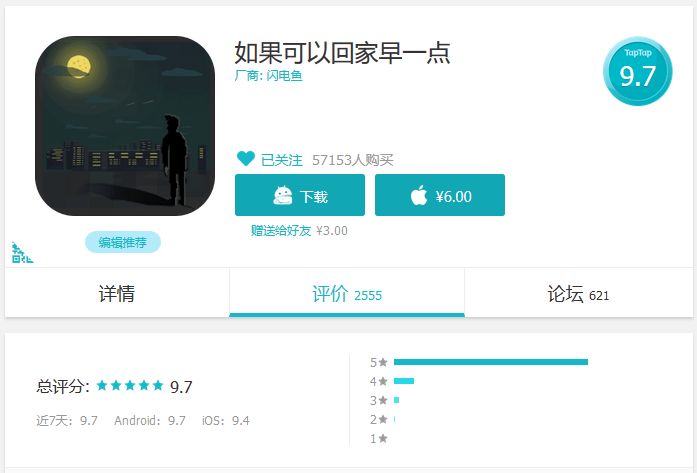Click the 3-star rating row

point(385,400)
